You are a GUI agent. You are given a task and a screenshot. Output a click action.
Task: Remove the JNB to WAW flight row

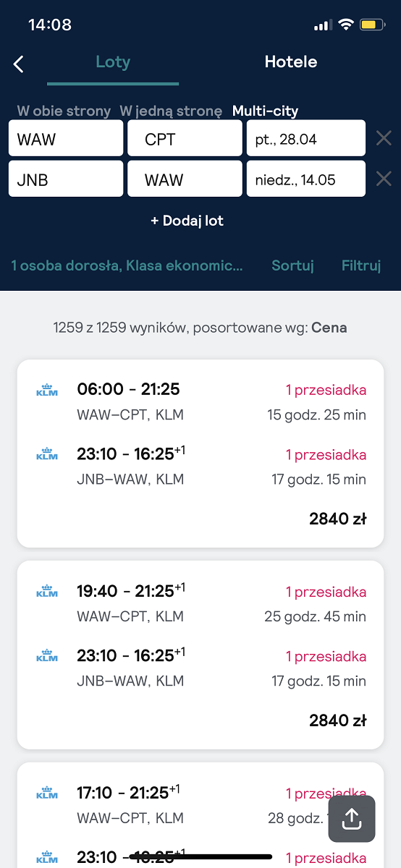click(384, 179)
